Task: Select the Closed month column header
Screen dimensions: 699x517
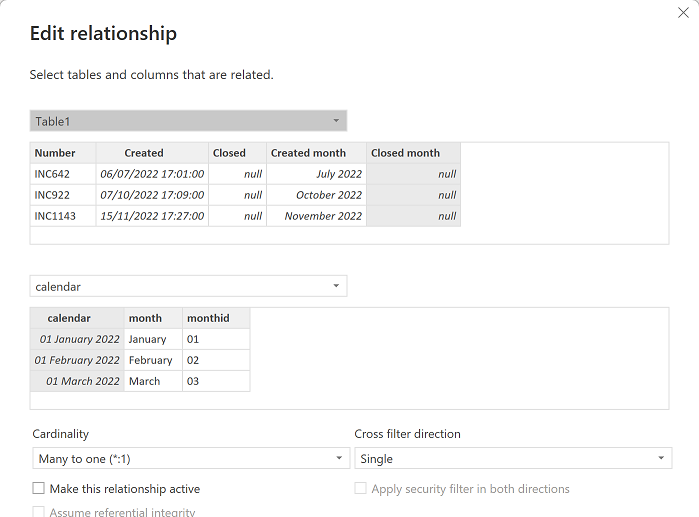Action: pyautogui.click(x=405, y=153)
